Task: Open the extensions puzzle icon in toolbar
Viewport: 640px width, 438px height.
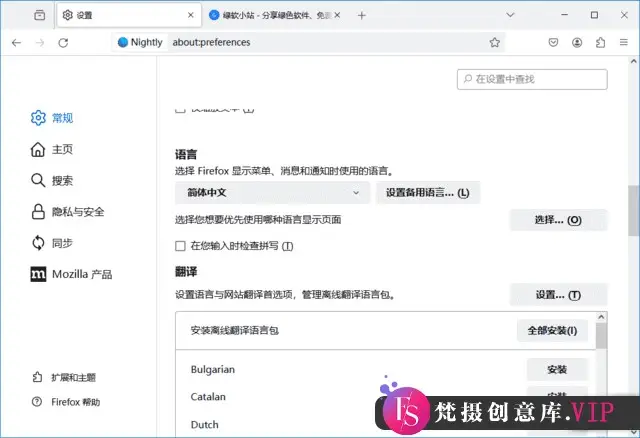Action: pyautogui.click(x=600, y=42)
